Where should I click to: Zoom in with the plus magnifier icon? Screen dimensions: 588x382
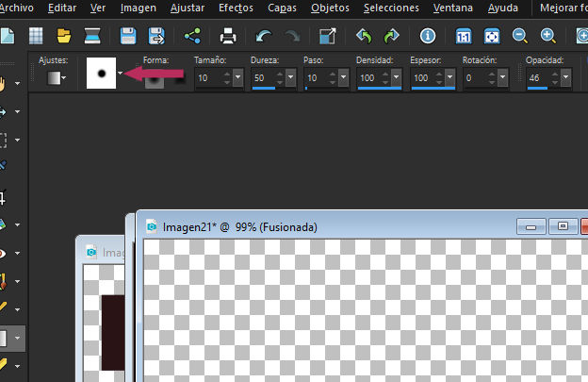[x=547, y=36]
